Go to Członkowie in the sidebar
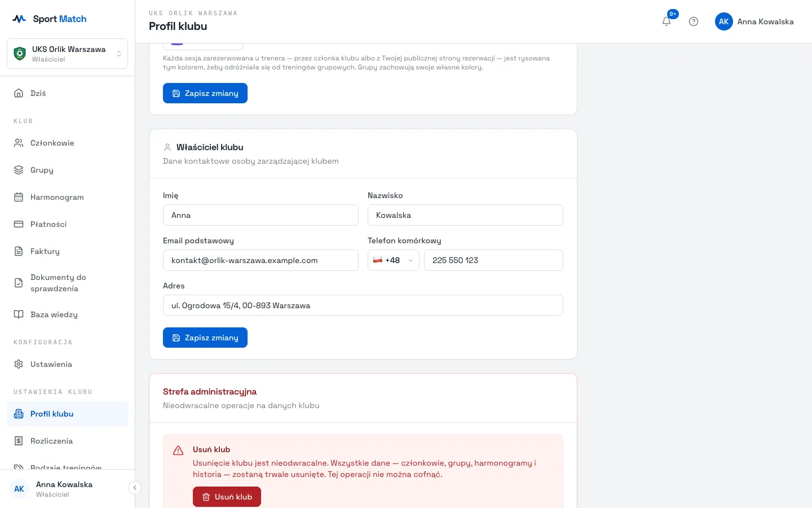The width and height of the screenshot is (812, 508). tap(67, 143)
